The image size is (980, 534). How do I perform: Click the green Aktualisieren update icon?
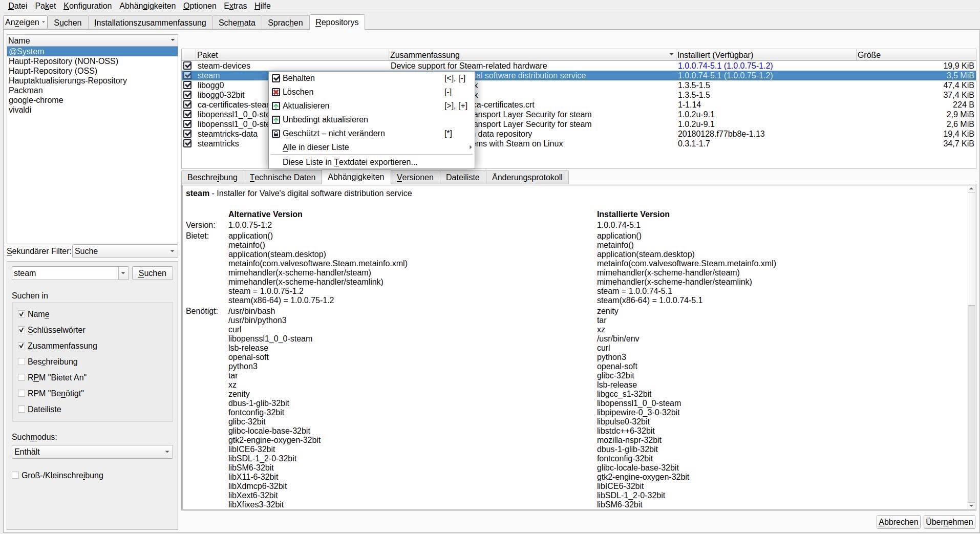click(276, 106)
